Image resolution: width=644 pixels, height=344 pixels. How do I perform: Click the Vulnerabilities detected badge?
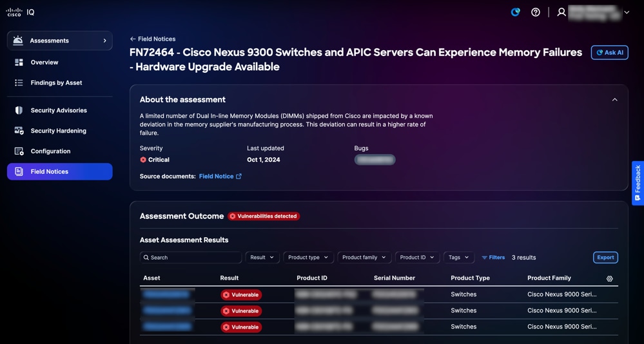pos(264,216)
